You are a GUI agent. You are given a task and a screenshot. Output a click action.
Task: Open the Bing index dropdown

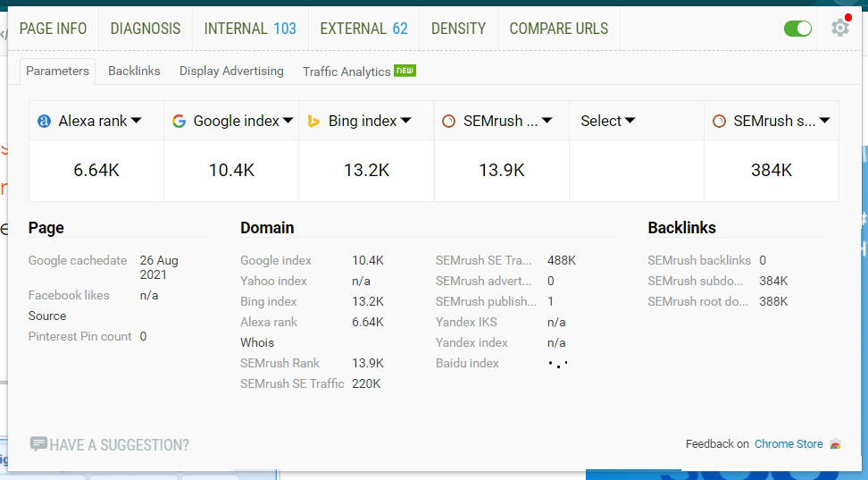point(405,121)
